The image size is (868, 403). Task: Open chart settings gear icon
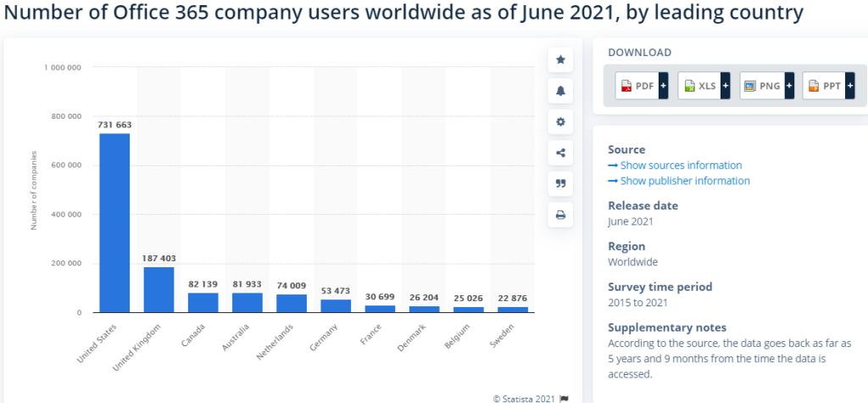(x=560, y=122)
